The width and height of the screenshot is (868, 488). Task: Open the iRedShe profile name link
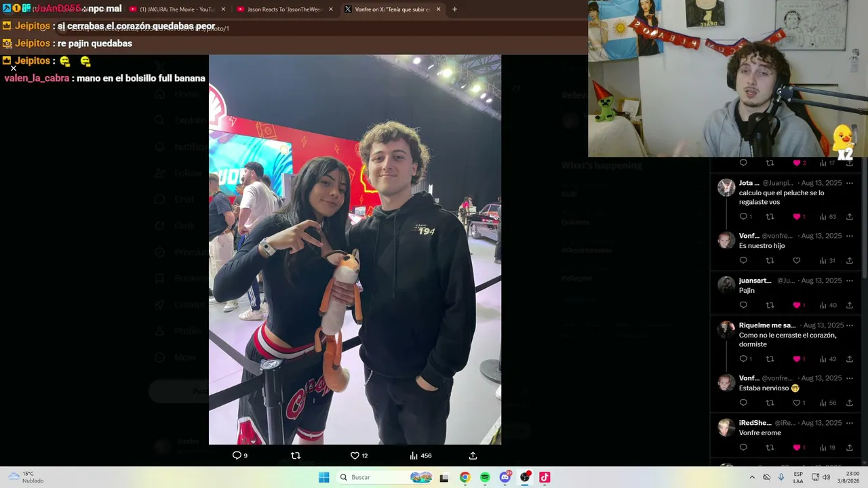(x=755, y=423)
